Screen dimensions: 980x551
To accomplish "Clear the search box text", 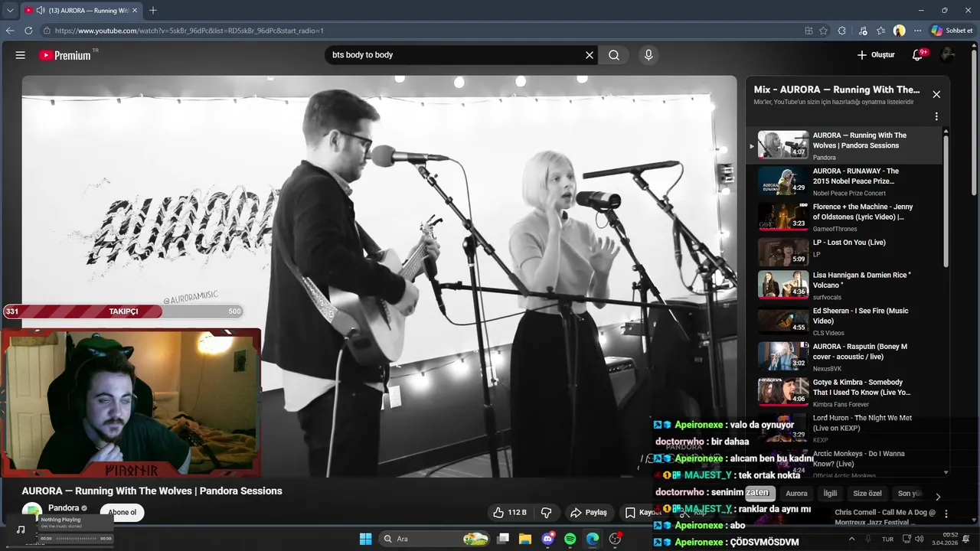I will (590, 55).
